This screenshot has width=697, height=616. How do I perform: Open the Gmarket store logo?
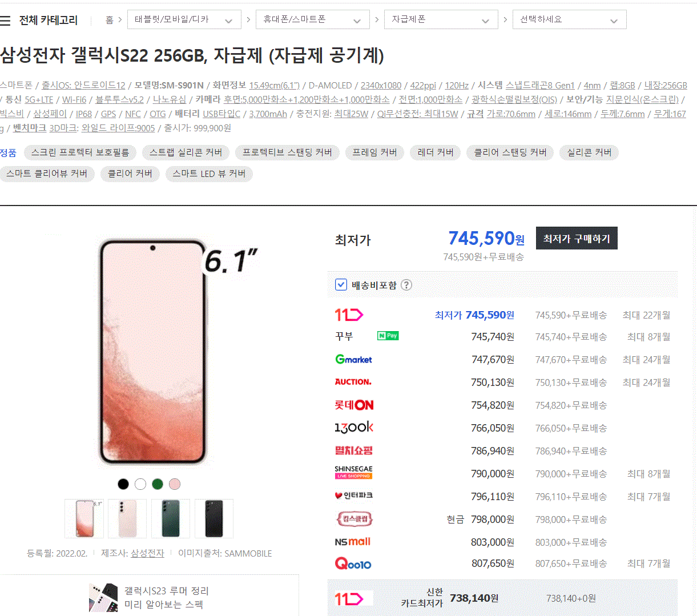point(354,359)
